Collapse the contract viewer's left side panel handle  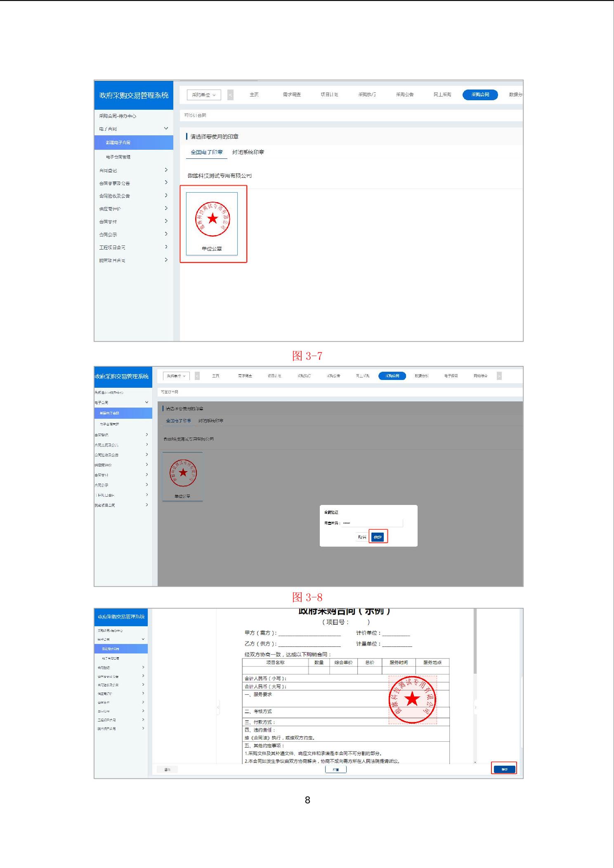[x=218, y=707]
